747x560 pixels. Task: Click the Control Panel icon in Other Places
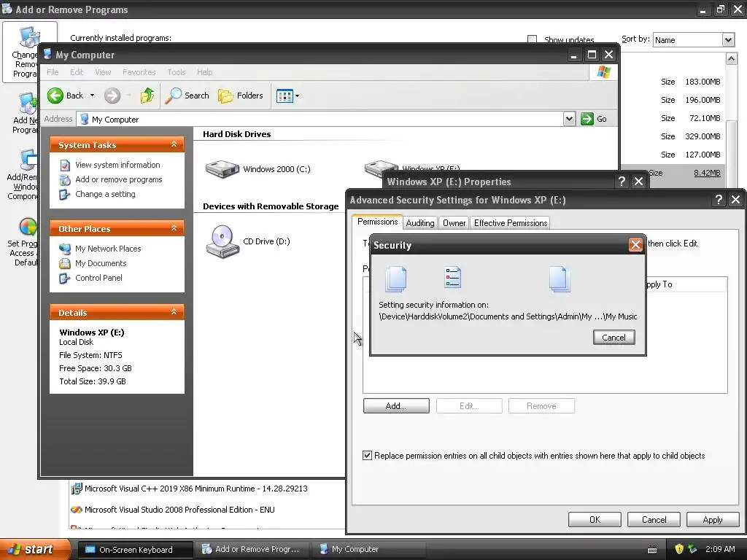(65, 278)
